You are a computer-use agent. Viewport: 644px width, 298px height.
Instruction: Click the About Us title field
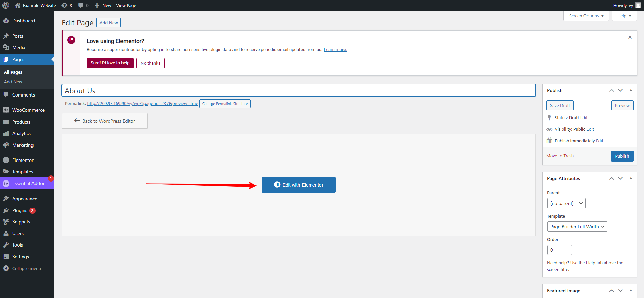298,90
